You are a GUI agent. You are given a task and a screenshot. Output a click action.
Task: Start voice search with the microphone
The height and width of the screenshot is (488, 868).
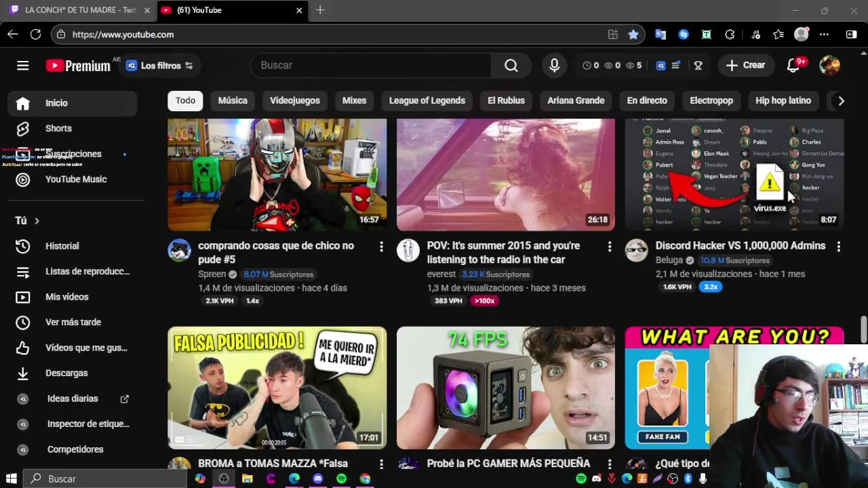tap(555, 65)
